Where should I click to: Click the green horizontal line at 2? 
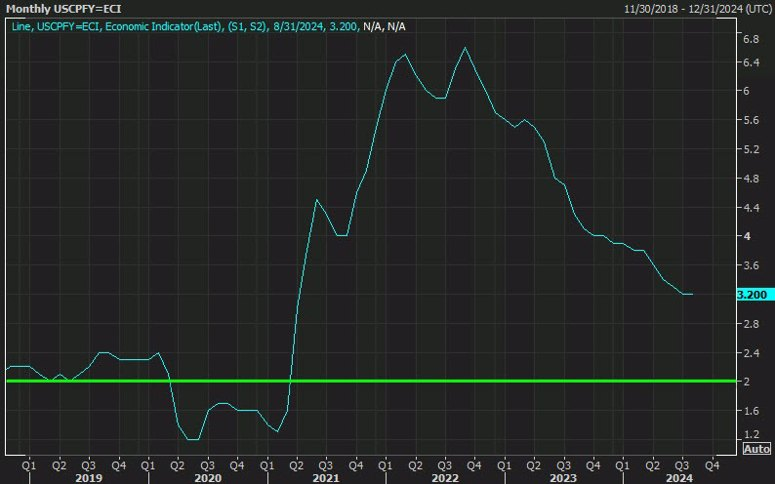click(371, 381)
